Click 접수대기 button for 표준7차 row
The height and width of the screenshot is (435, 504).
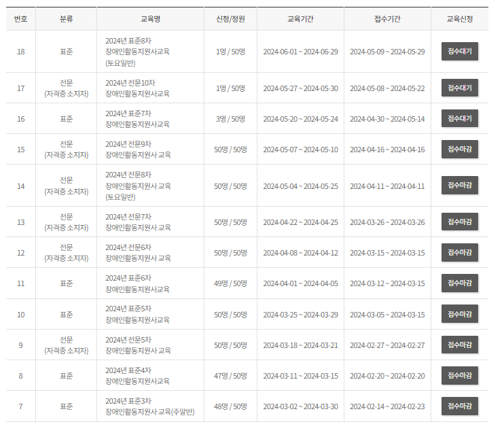[x=460, y=118]
